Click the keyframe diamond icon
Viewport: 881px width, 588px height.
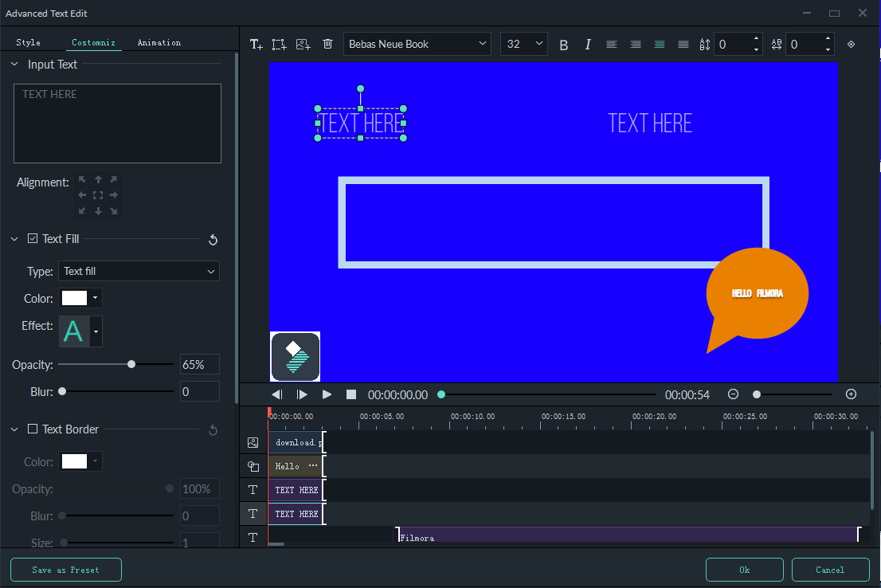click(x=852, y=45)
